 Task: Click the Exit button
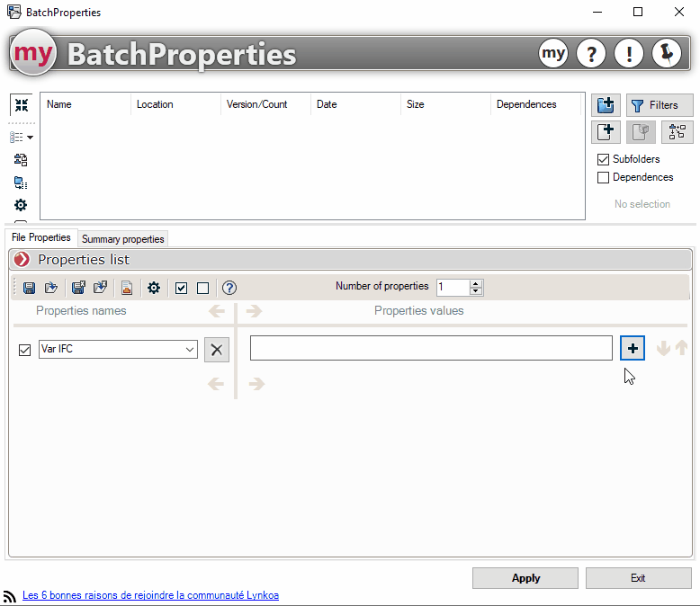(639, 578)
